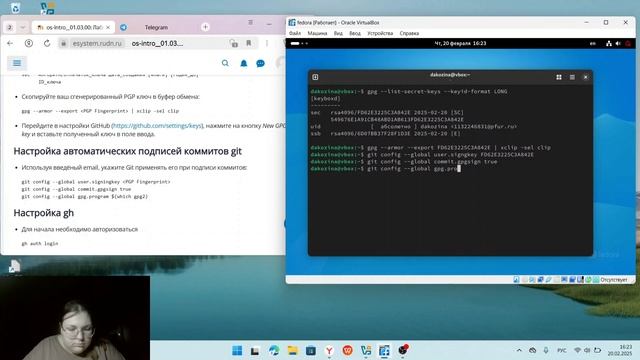640x360 pixels.
Task: Click the terminal command line with gpg.pro
Action: 385,169
